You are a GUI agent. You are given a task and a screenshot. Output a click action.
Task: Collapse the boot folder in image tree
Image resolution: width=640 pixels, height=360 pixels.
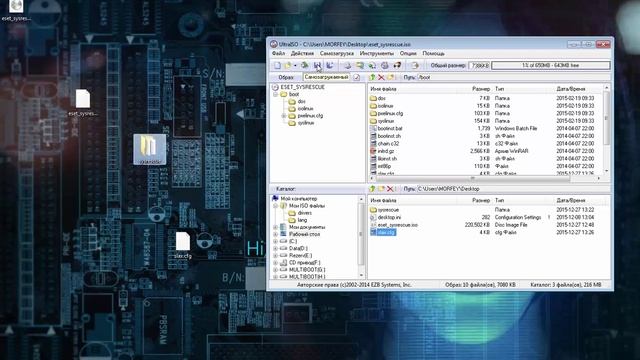pyautogui.click(x=276, y=94)
